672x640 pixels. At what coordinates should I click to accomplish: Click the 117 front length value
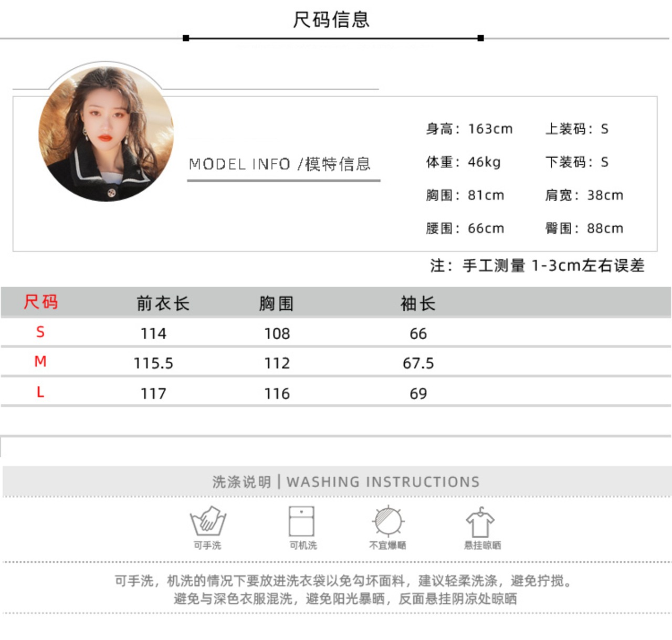tap(153, 394)
